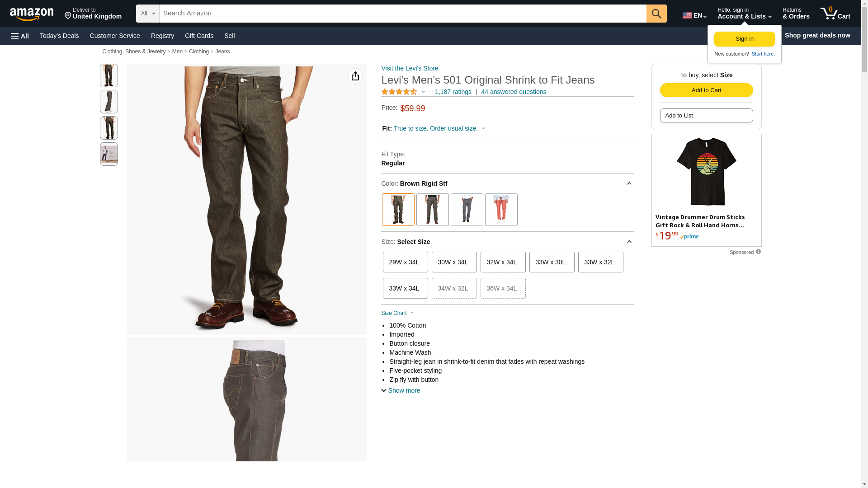Screen dimensions: 868x488
Task: Select the last product thumbnail with model
Action: [x=109, y=154]
